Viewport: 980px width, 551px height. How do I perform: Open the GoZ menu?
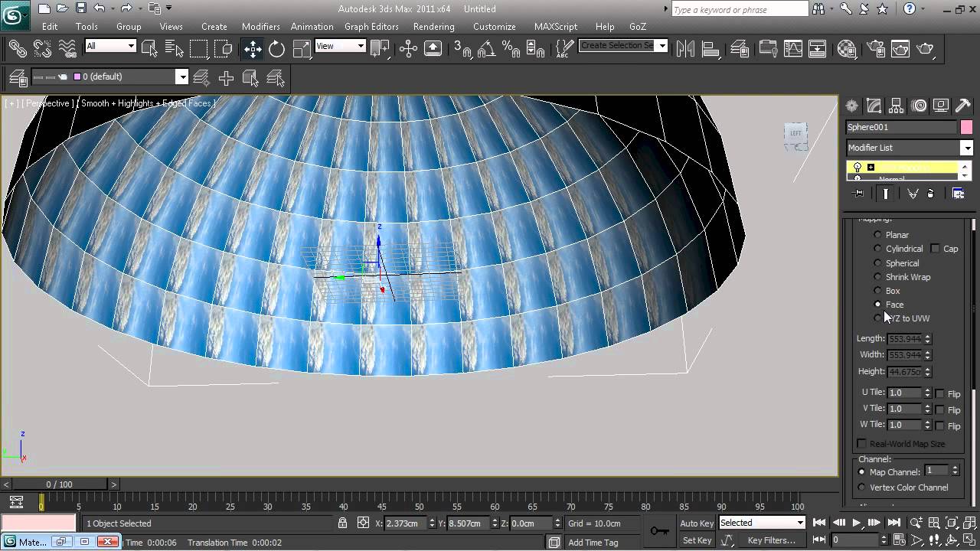pyautogui.click(x=638, y=26)
